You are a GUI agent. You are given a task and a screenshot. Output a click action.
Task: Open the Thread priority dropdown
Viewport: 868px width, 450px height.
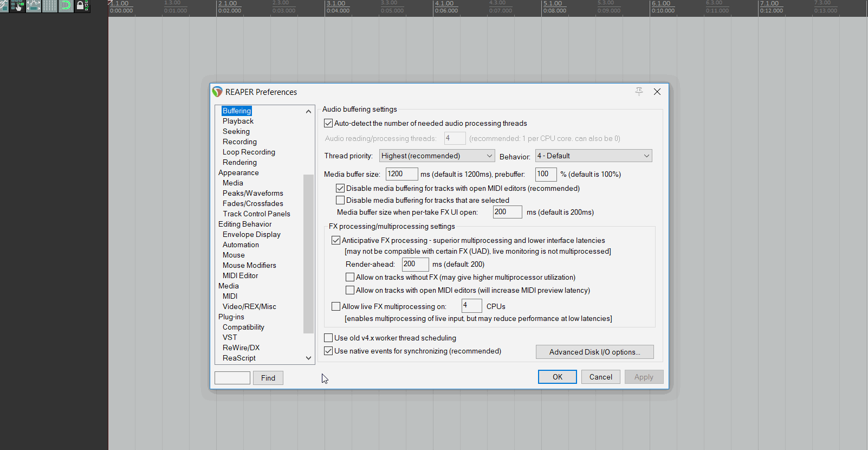(x=437, y=156)
